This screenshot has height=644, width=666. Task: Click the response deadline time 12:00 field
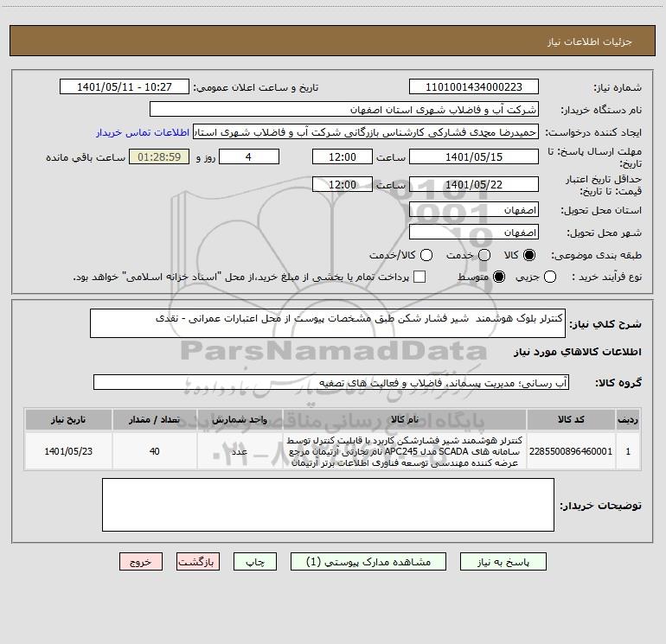tap(343, 156)
